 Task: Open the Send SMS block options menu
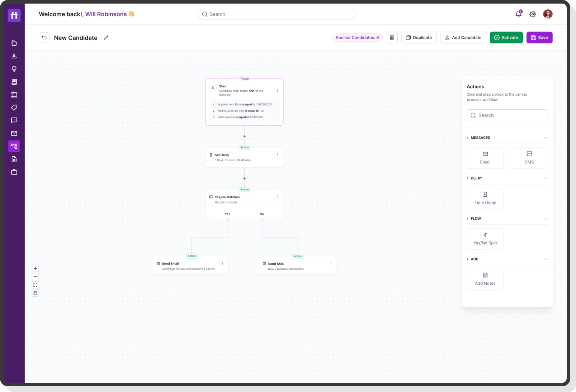coord(331,264)
